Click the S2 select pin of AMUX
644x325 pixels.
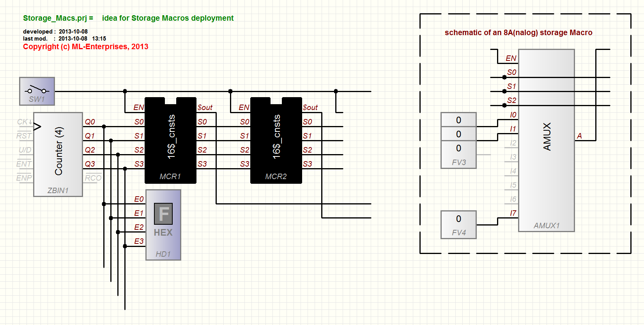[512, 100]
